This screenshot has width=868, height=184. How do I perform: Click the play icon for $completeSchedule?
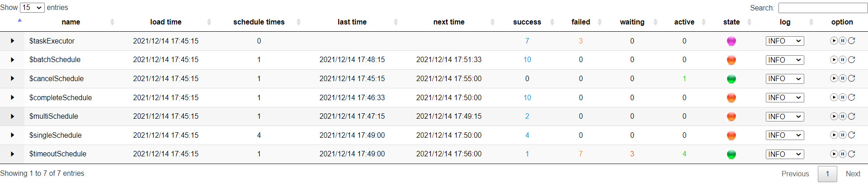[834, 97]
